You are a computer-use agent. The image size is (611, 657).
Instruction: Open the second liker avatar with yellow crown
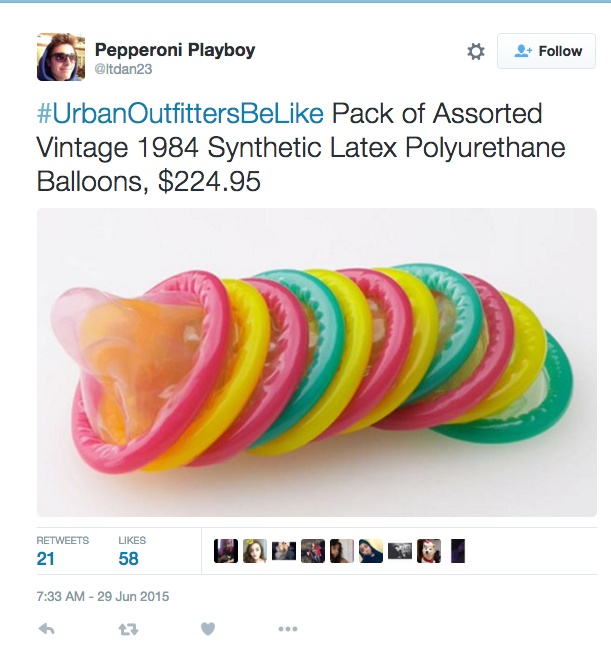(255, 551)
